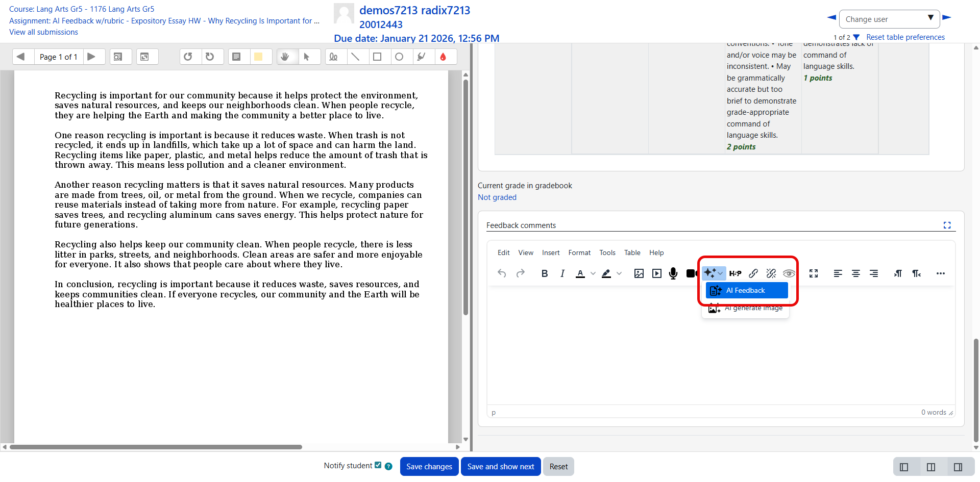980x482 pixels.
Task: Open the View all submissions link
Action: pos(43,32)
